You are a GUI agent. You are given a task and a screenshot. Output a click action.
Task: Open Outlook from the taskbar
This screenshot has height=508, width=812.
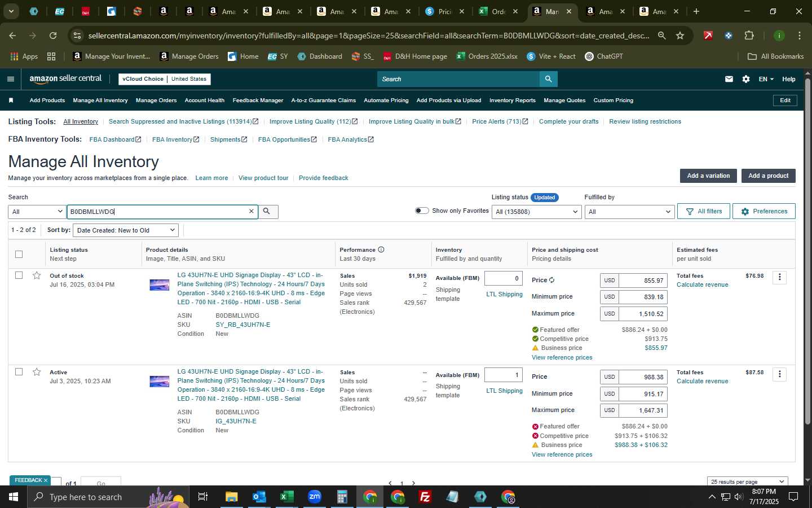259,497
